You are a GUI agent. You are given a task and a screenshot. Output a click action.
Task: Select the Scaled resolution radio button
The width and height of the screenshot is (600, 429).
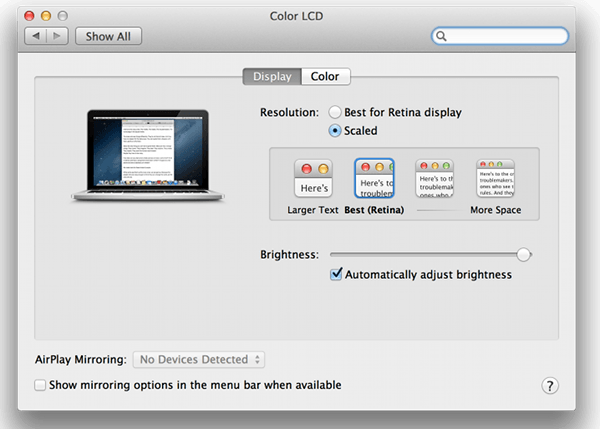336,131
